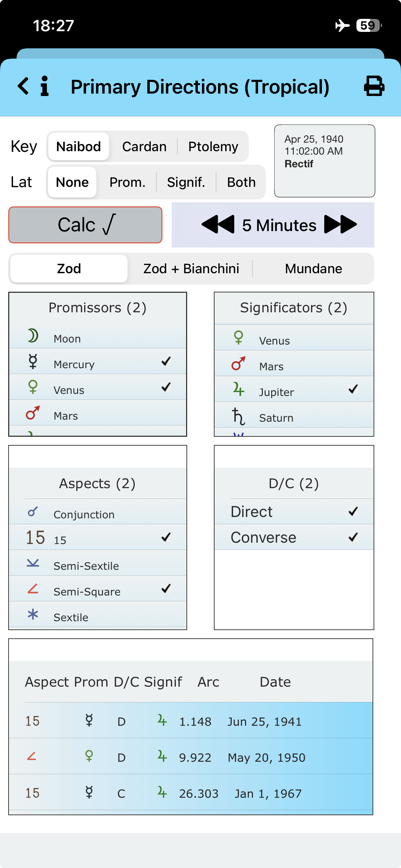Choose the Zod + Bianchini tab

click(191, 269)
